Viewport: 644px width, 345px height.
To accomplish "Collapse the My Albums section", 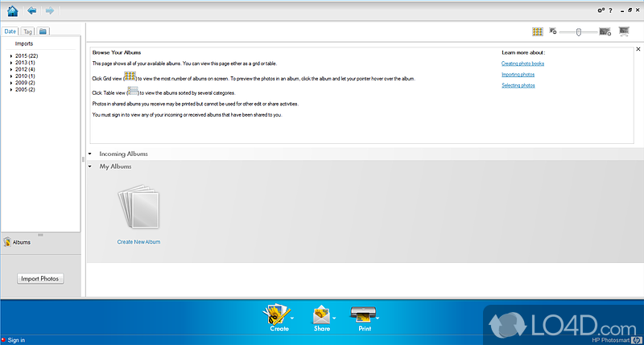I will pos(90,166).
